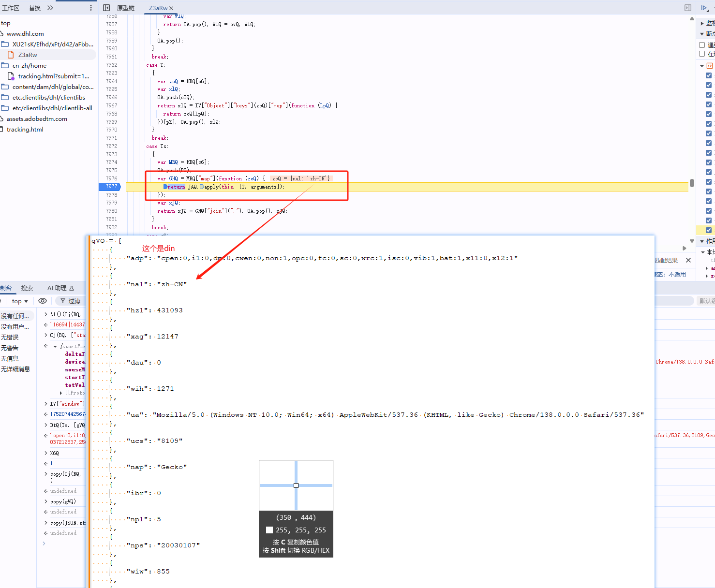Toggle the file navigator sidebar icon
The width and height of the screenshot is (715, 588).
pyautogui.click(x=106, y=8)
